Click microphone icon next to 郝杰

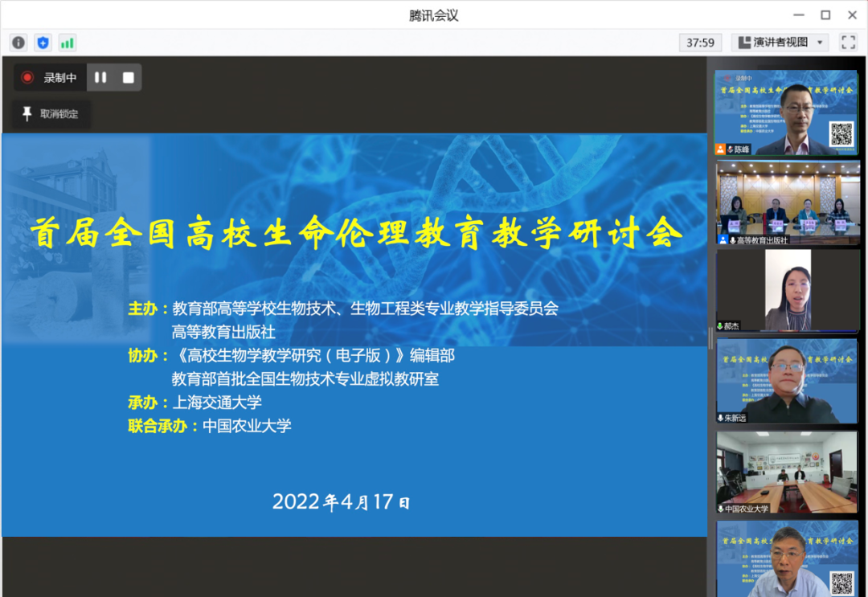point(720,326)
